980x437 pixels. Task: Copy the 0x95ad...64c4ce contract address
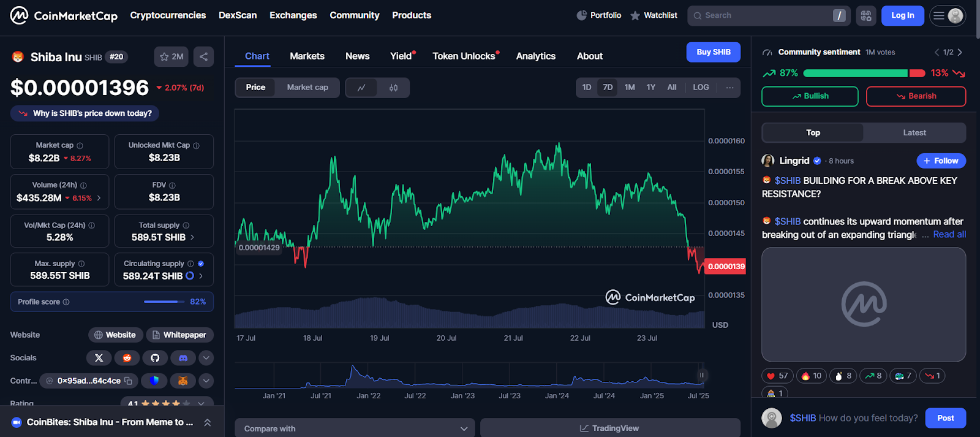[x=128, y=381]
